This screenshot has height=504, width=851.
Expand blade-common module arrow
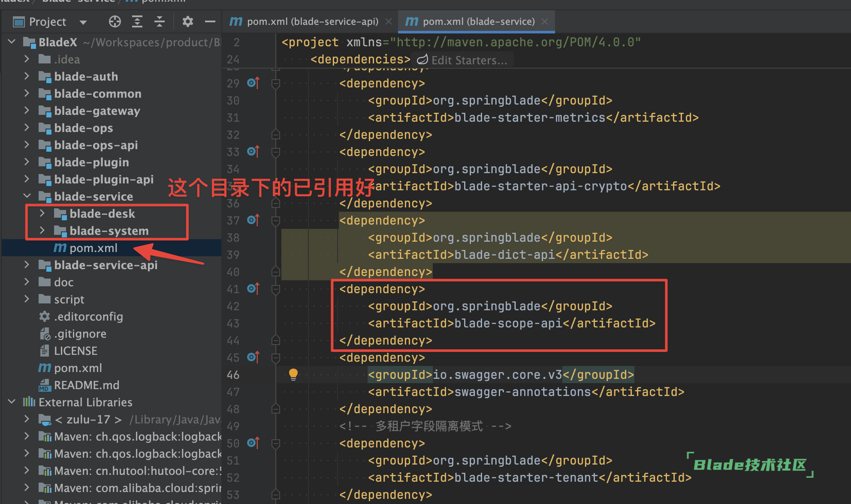click(x=27, y=93)
